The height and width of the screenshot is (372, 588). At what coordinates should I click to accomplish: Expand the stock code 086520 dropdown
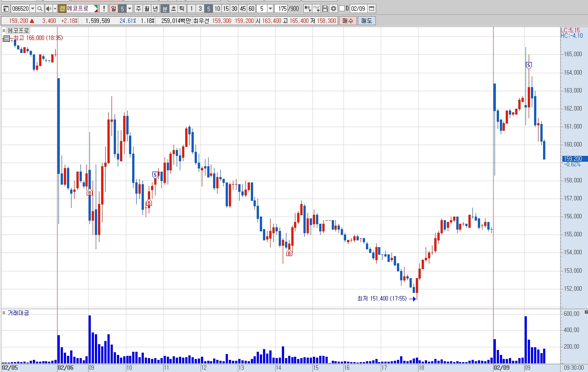pos(32,9)
